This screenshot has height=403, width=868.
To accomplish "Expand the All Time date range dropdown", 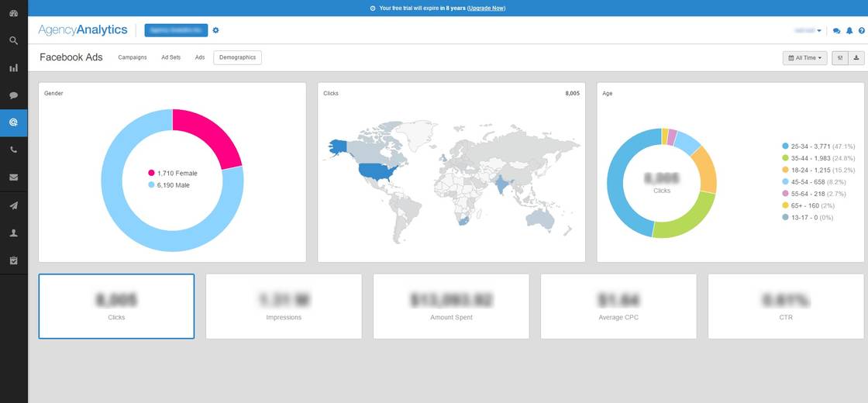I will click(x=804, y=58).
